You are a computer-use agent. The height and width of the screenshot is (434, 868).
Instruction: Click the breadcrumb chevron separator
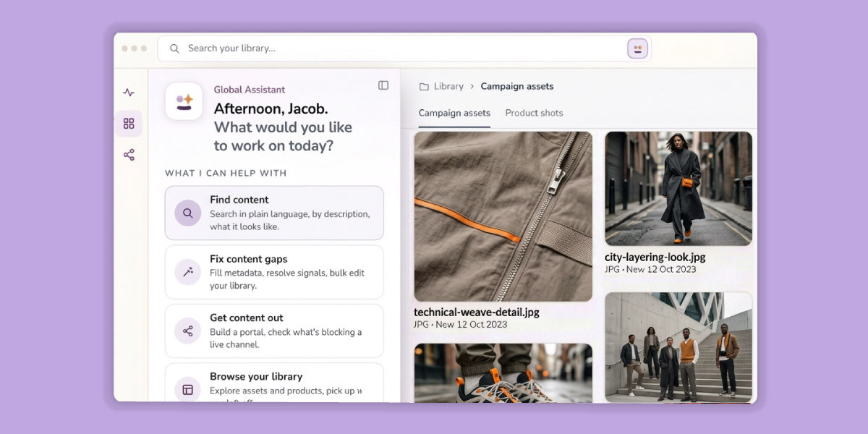pos(472,86)
